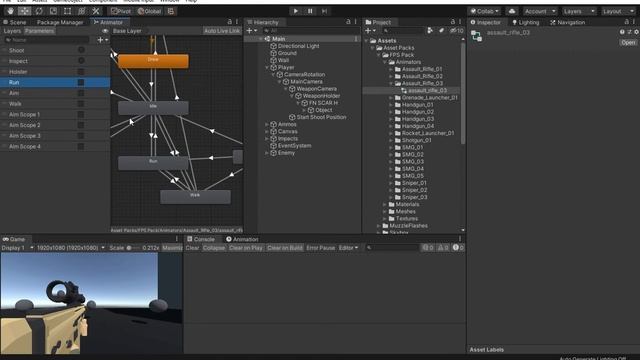The width and height of the screenshot is (640, 360).
Task: Switch to the Lighting tab
Action: [526, 22]
